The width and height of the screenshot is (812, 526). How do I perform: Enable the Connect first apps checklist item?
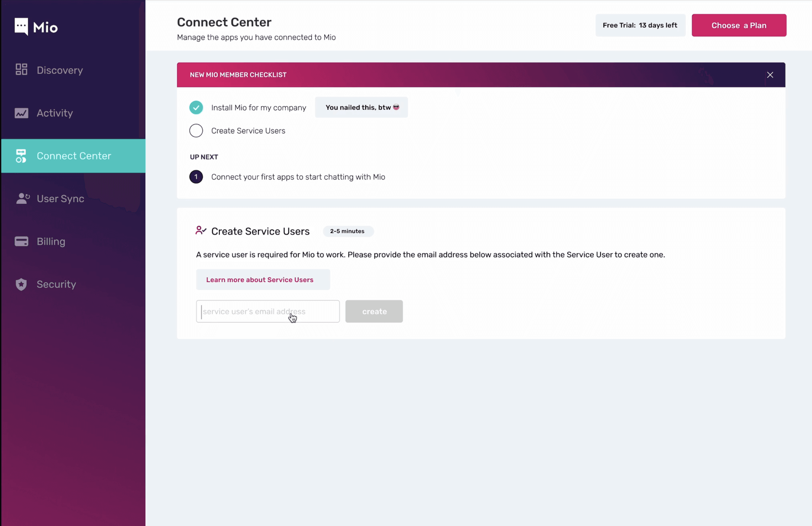tap(195, 176)
